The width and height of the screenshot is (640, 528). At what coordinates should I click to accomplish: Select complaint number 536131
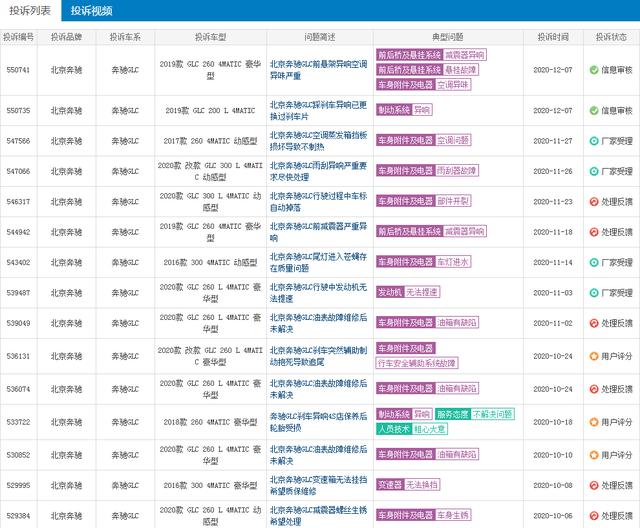pyautogui.click(x=18, y=356)
